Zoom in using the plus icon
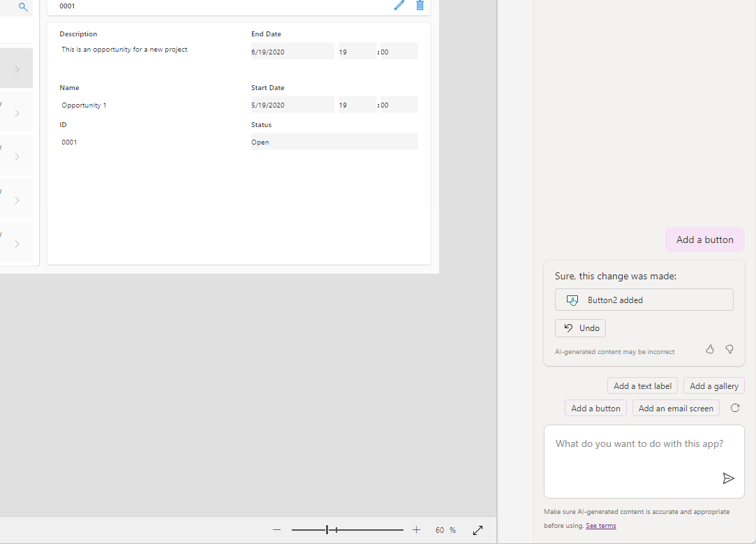Screen dimensions: 756x544 (x=416, y=529)
